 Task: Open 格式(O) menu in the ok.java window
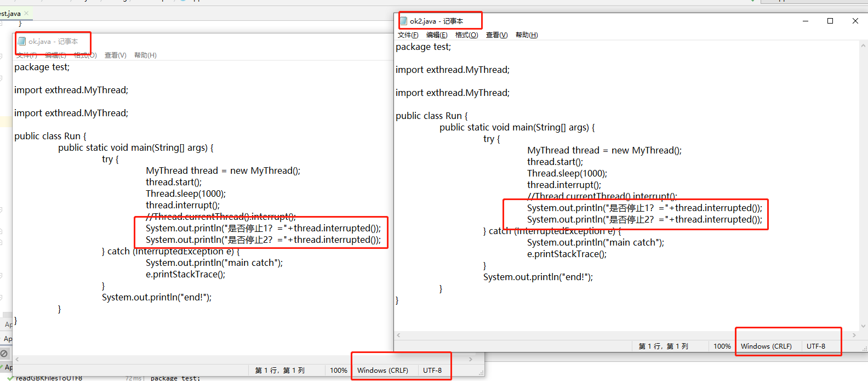(x=85, y=55)
